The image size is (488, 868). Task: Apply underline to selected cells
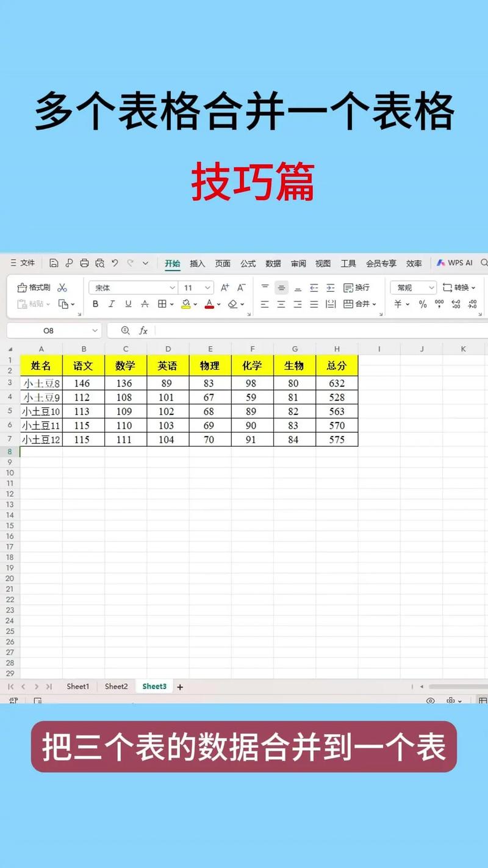click(x=128, y=303)
